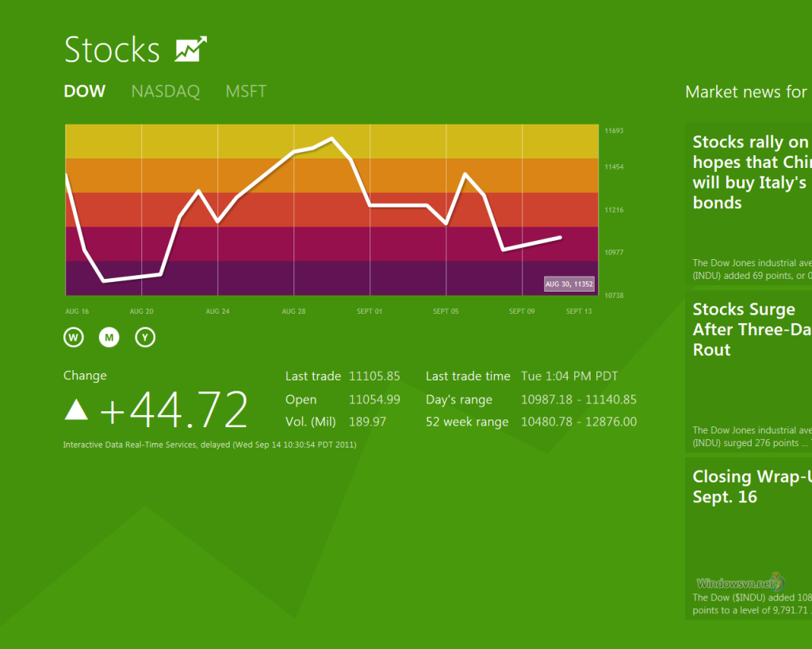
Task: Click the volume value 189.97
Action: (368, 422)
